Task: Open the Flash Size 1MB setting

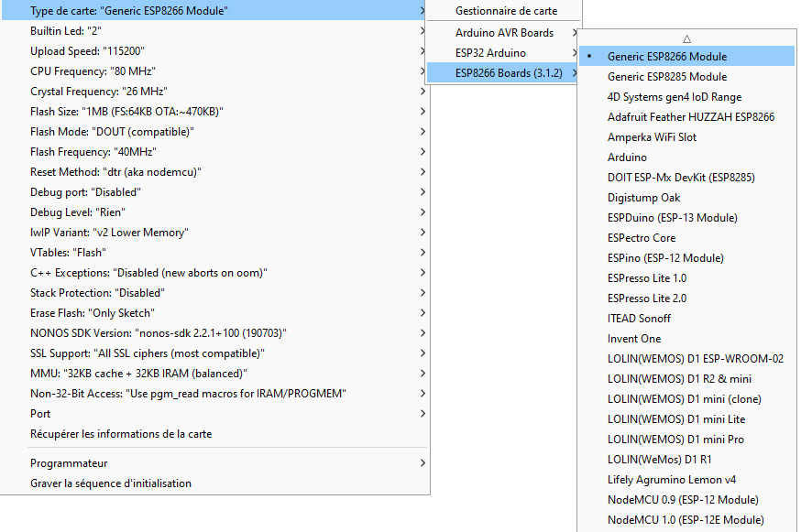Action: tap(214, 112)
